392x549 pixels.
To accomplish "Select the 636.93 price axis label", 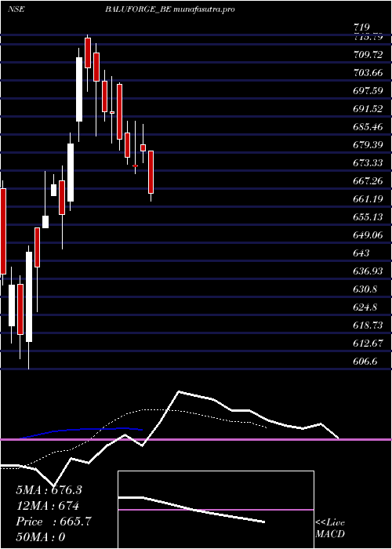I will pos(368,271).
